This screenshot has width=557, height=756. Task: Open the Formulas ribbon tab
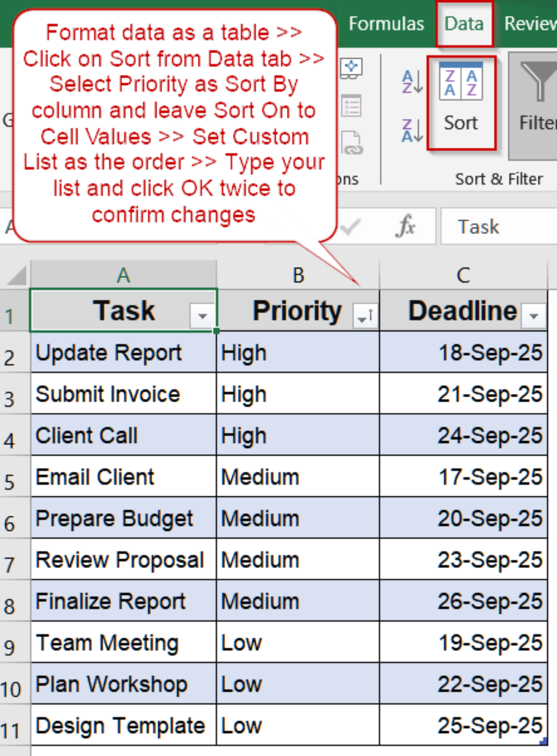click(386, 24)
